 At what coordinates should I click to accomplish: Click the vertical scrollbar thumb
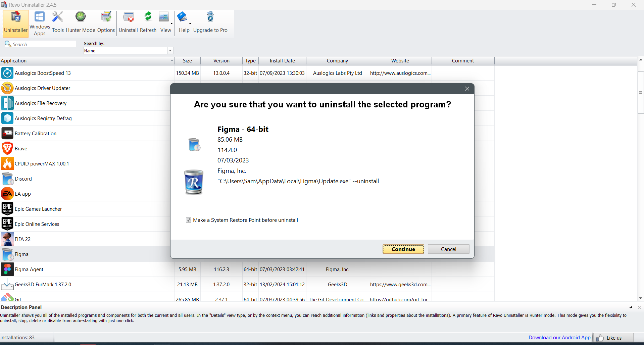pyautogui.click(x=640, y=93)
